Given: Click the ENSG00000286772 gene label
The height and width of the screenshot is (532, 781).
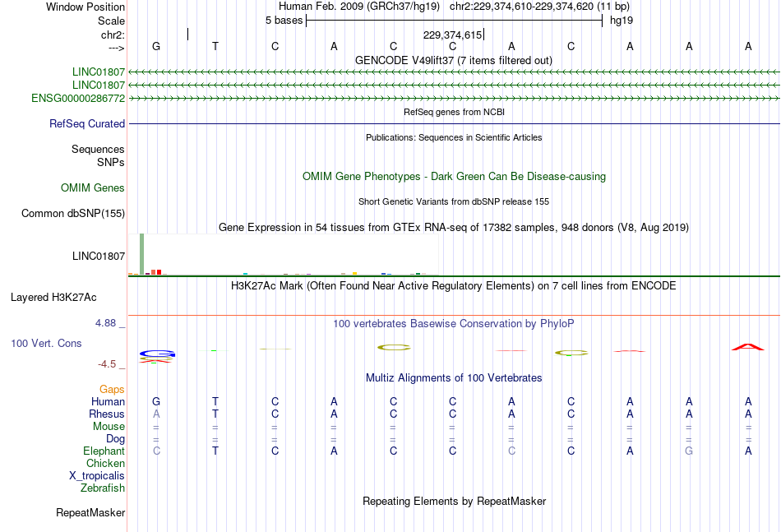Looking at the screenshot, I should 78,98.
